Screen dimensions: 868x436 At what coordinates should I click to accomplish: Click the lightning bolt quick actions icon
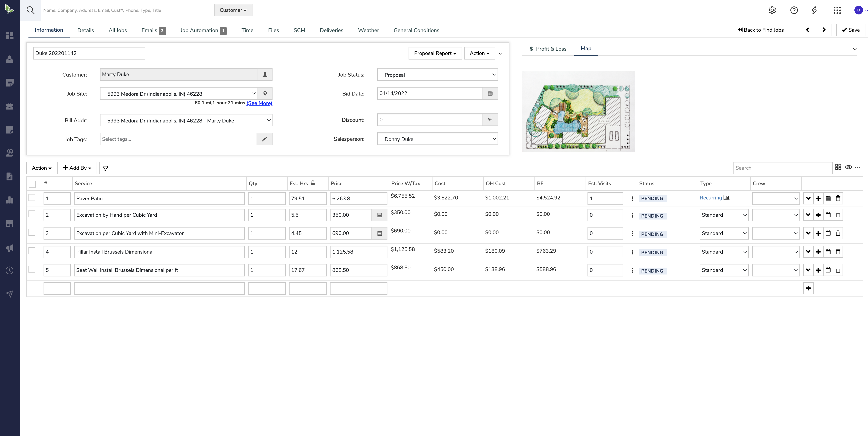point(814,10)
